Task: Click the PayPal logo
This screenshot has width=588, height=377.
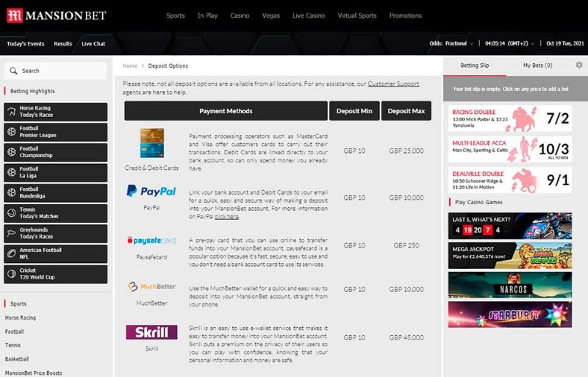Action: [151, 191]
